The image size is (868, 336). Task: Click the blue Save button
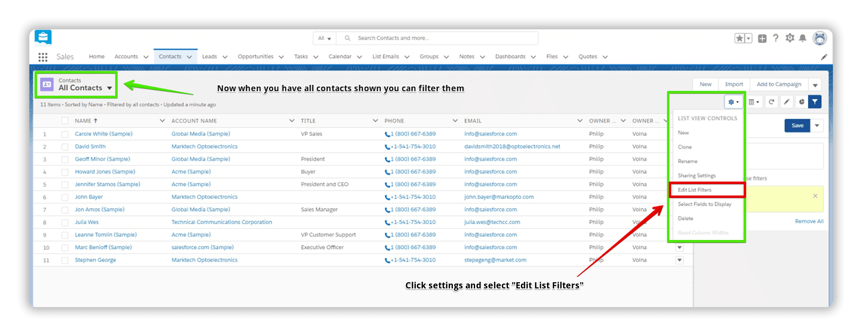[x=797, y=126]
